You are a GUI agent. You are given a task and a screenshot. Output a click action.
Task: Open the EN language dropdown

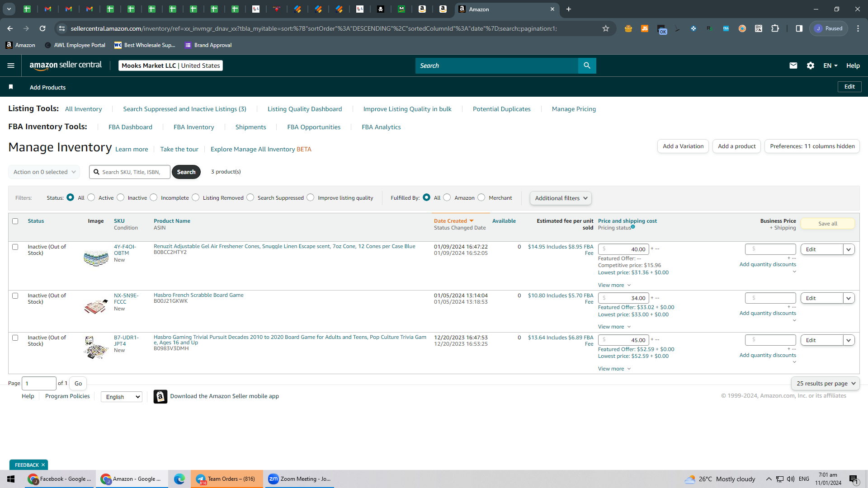pos(830,66)
